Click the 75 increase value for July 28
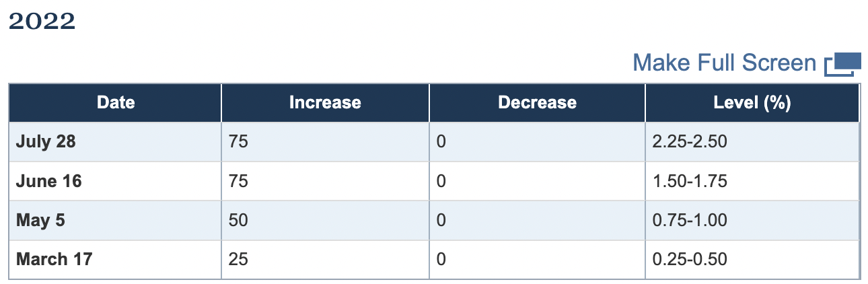 pos(238,142)
